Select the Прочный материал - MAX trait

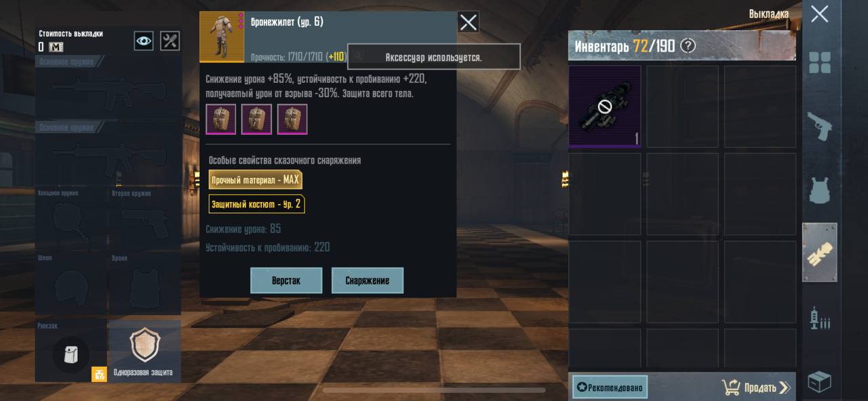coord(255,180)
